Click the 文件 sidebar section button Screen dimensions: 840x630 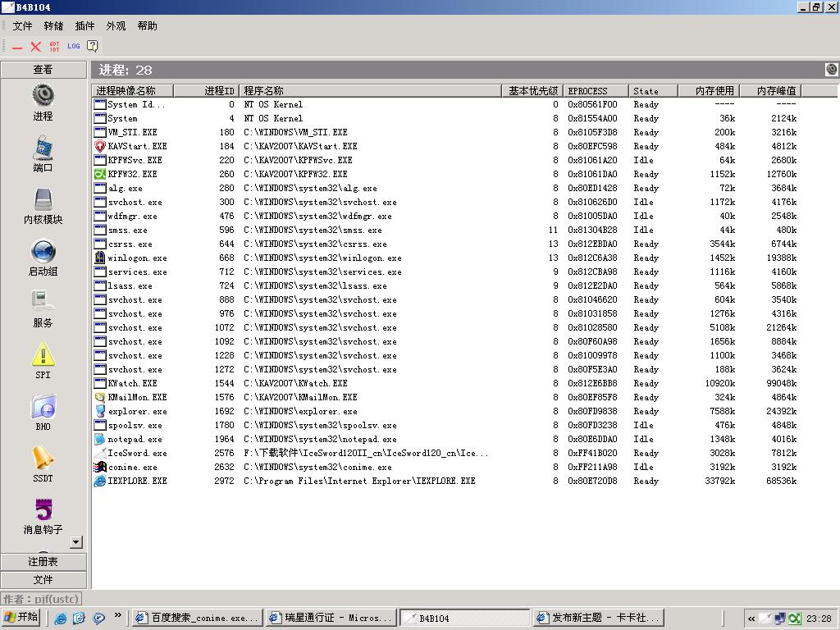(x=43, y=580)
